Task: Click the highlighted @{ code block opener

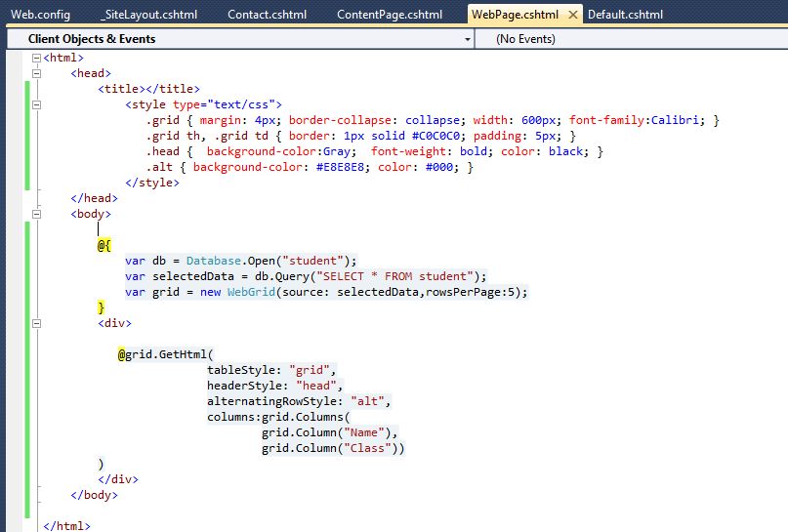Action: (x=104, y=245)
